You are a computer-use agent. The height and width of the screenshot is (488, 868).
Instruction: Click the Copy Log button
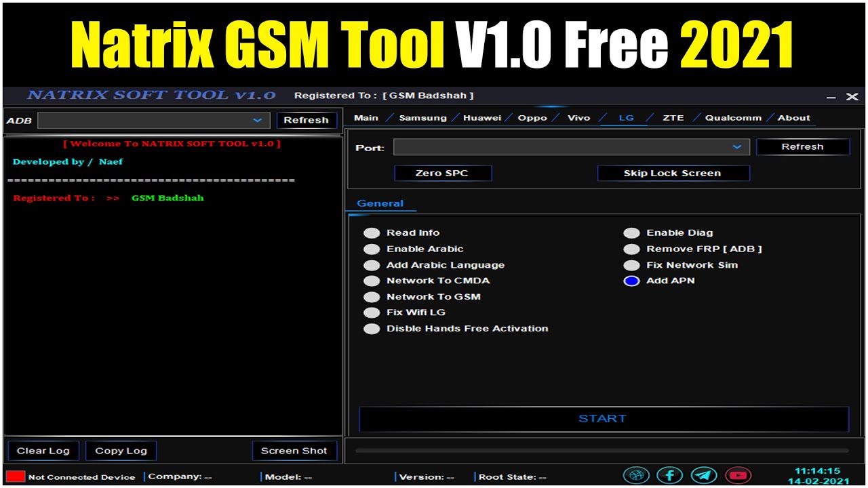point(121,451)
